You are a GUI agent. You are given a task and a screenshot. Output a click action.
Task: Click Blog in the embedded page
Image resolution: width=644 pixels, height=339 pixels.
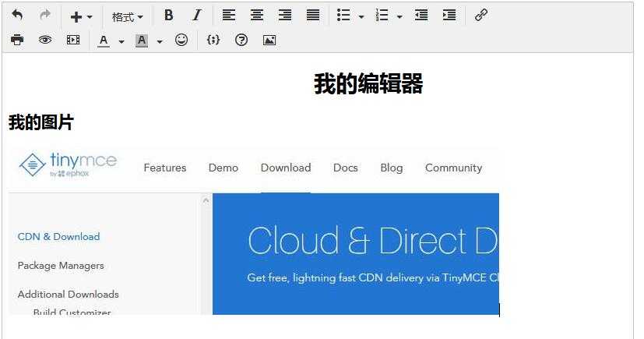[x=392, y=168]
